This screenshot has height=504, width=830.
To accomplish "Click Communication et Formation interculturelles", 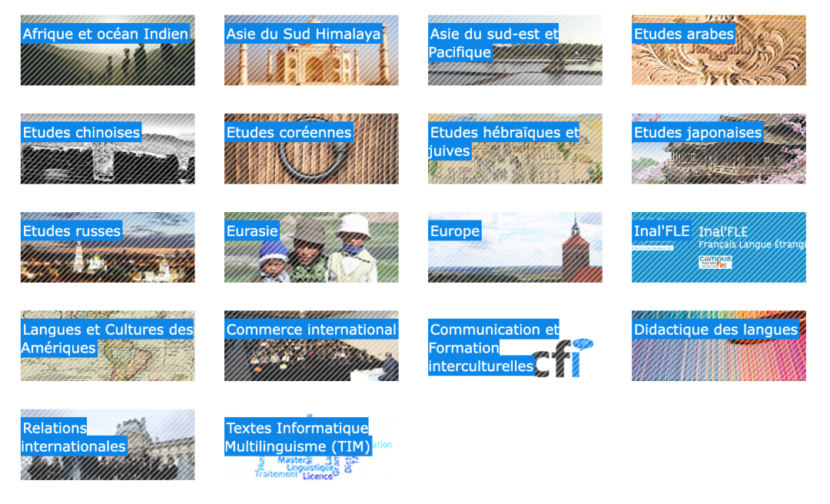I will click(515, 346).
